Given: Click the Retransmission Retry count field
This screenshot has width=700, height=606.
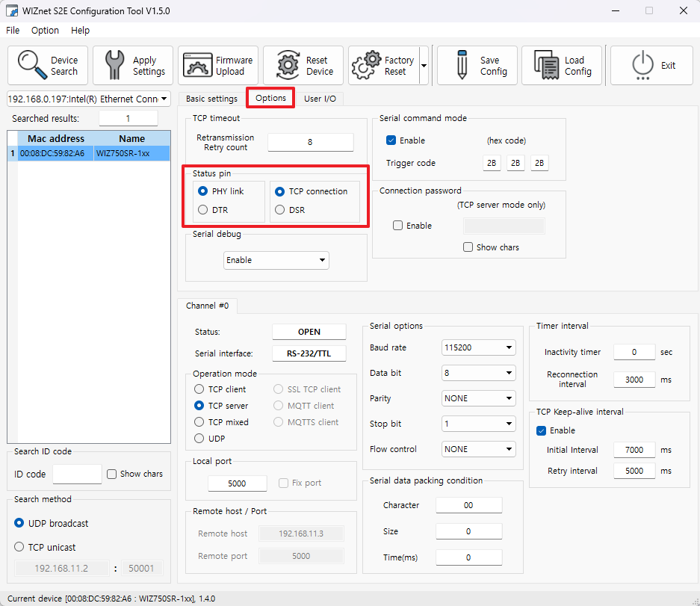Looking at the screenshot, I should click(x=310, y=142).
